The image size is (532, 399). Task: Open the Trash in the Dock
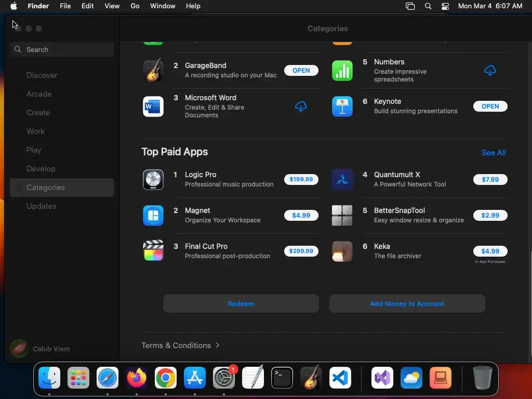[x=483, y=378]
